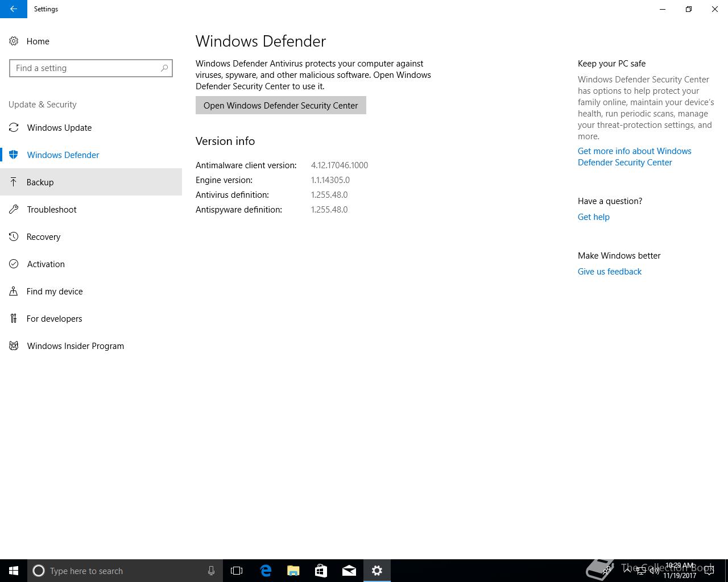Click the network icon in system tray

coord(641,571)
